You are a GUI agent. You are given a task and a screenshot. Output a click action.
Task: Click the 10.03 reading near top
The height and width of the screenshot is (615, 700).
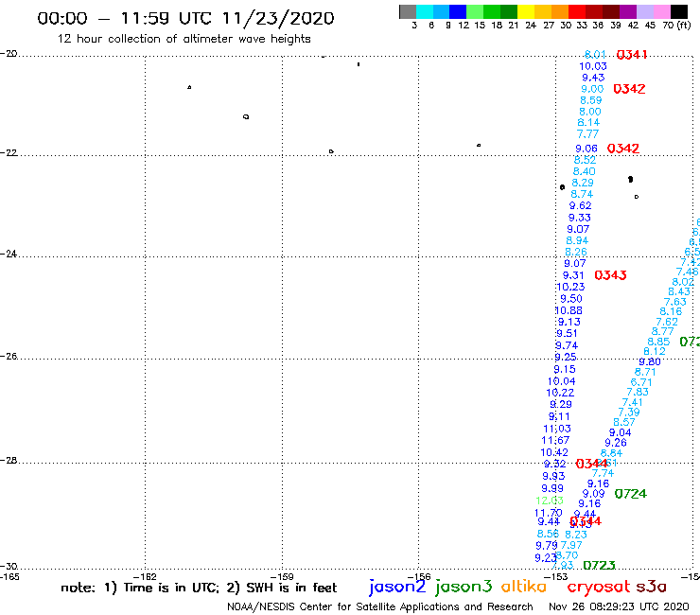593,66
